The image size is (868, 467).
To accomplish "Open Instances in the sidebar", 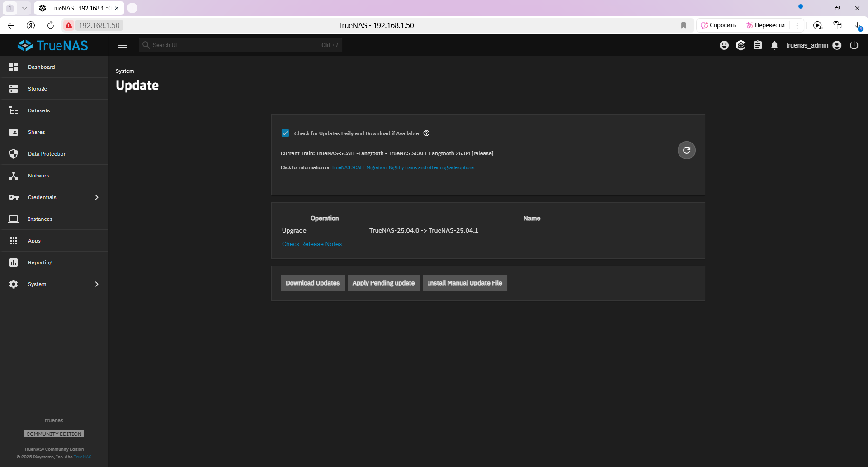I will click(x=54, y=219).
